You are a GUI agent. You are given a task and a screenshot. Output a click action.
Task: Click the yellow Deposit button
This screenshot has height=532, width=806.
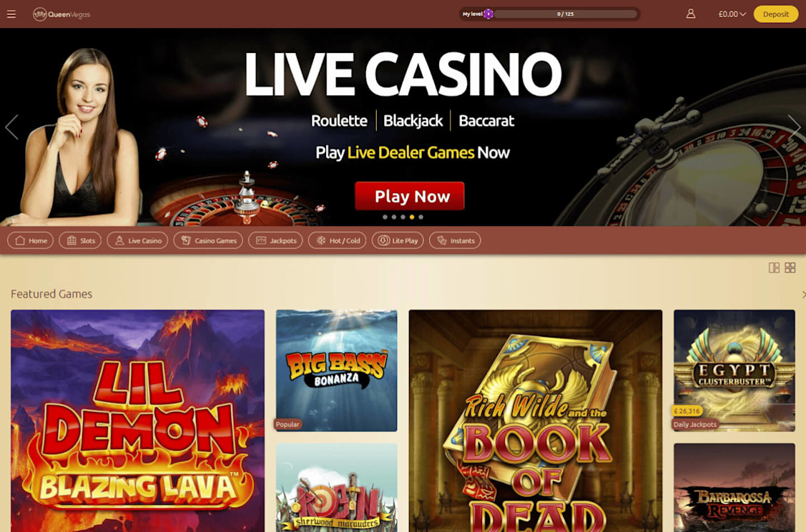pyautogui.click(x=776, y=14)
